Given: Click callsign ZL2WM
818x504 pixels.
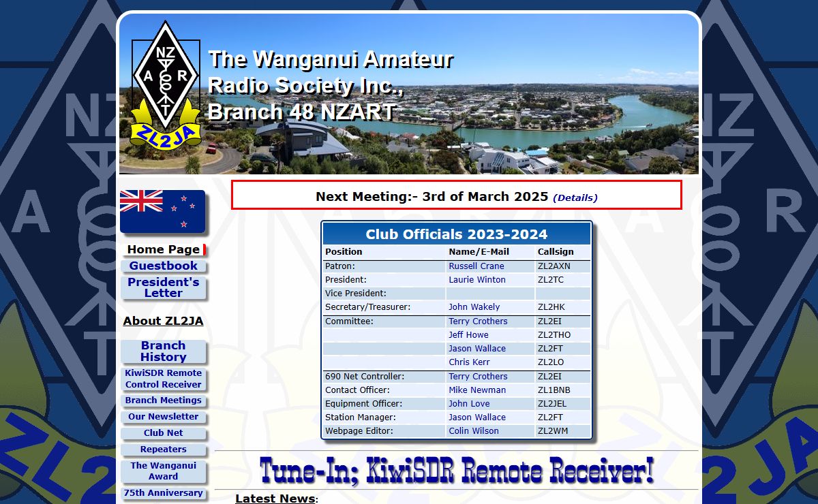Looking at the screenshot, I should pos(553,431).
